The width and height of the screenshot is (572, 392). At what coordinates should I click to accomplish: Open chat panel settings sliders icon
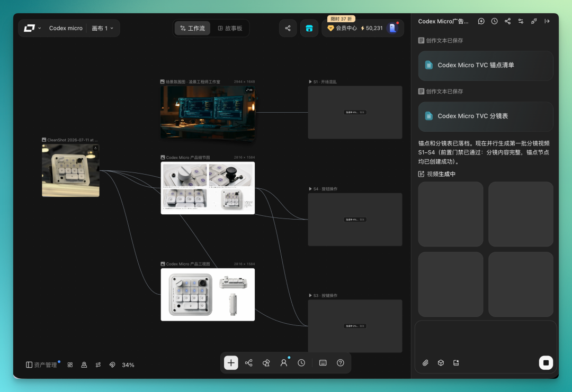[x=521, y=21]
